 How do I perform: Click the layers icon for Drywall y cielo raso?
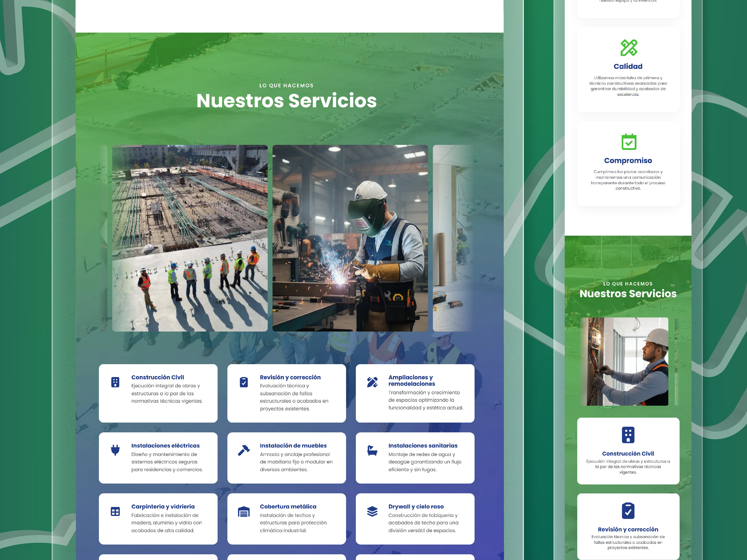coord(372,511)
